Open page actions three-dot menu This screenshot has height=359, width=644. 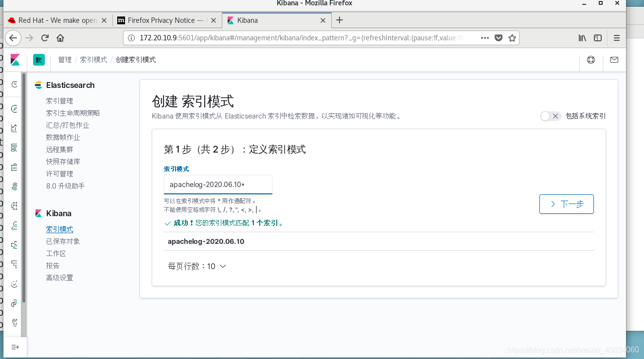484,38
